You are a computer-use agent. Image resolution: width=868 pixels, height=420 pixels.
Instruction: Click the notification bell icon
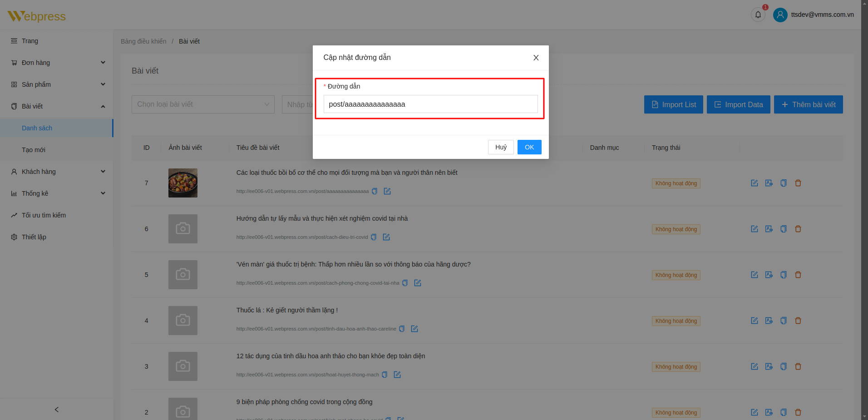click(x=758, y=15)
